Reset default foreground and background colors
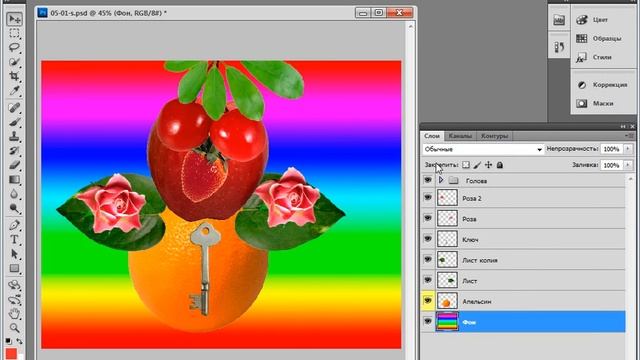This screenshot has width=640, height=360. click(x=8, y=340)
